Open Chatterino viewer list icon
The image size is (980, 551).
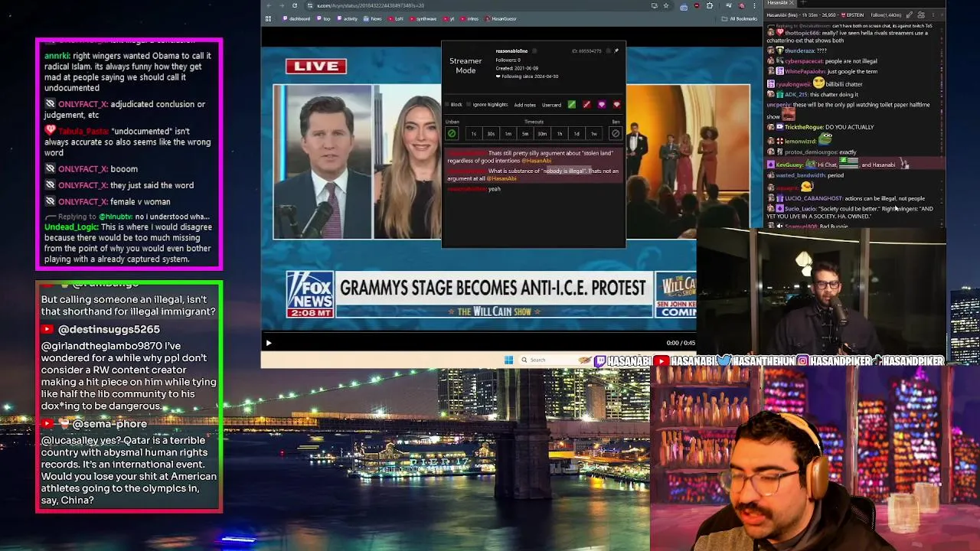tap(921, 15)
